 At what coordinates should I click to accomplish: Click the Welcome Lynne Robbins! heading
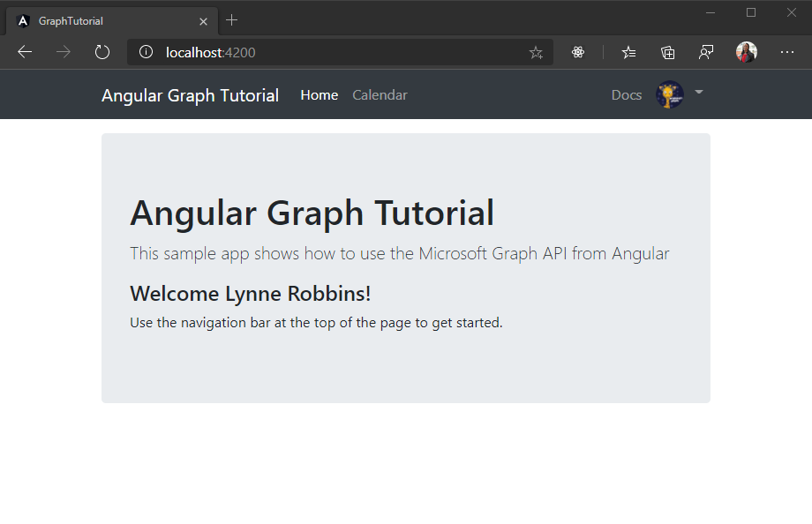(250, 294)
